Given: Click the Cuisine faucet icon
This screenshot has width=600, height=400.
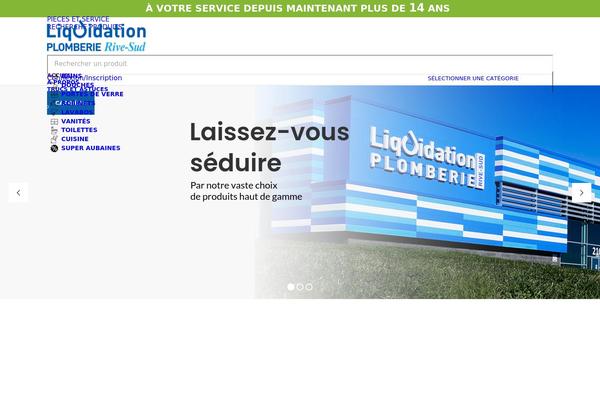Looking at the screenshot, I should pyautogui.click(x=54, y=139).
